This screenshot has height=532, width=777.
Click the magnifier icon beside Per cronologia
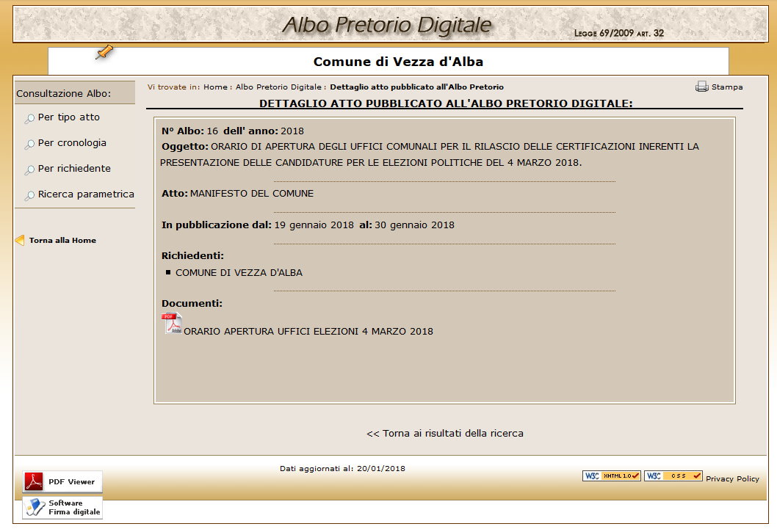(x=29, y=145)
